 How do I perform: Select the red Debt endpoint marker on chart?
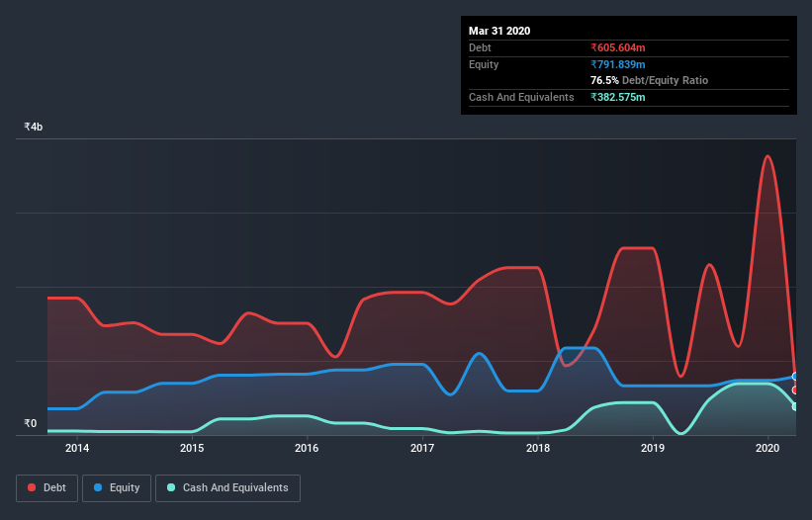pos(795,390)
